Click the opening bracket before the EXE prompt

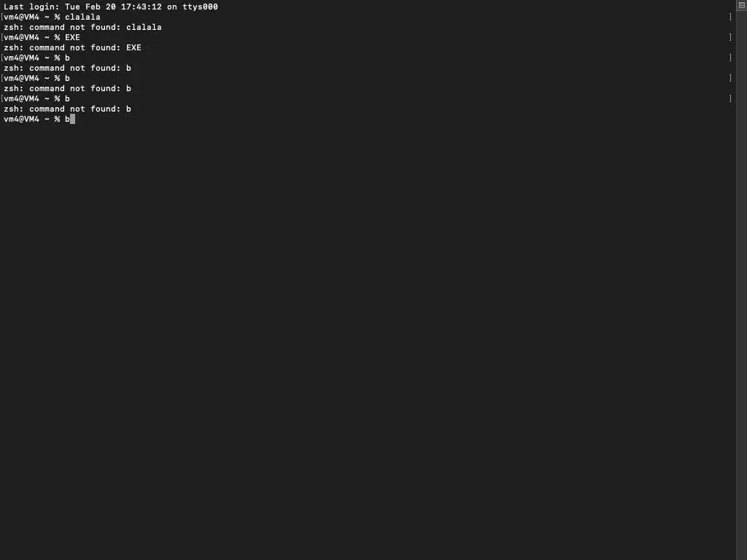click(x=2, y=37)
